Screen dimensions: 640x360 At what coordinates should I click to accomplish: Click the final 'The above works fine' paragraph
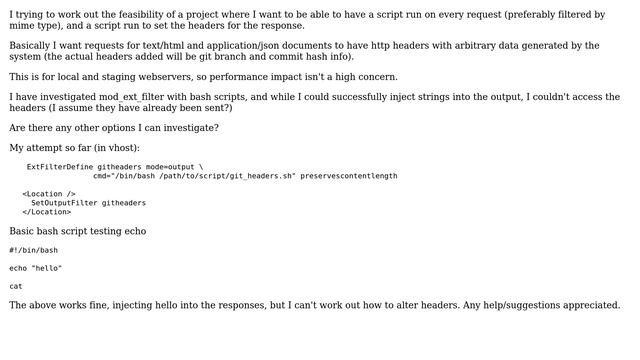click(315, 305)
